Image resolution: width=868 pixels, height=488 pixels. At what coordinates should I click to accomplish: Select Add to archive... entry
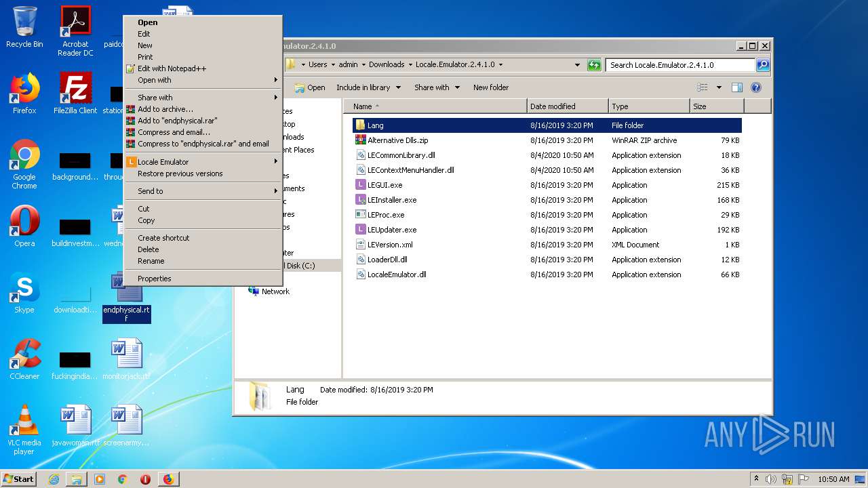click(203, 109)
